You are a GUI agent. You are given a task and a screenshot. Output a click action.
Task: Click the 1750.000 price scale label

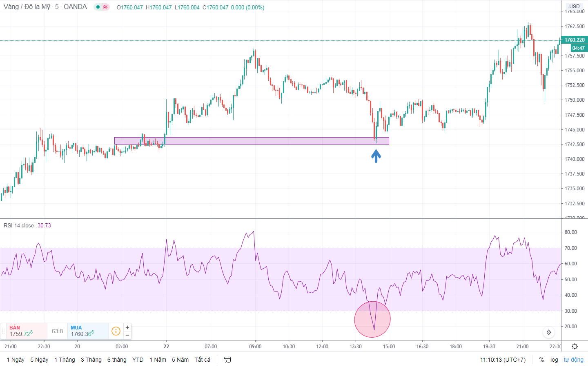click(575, 100)
